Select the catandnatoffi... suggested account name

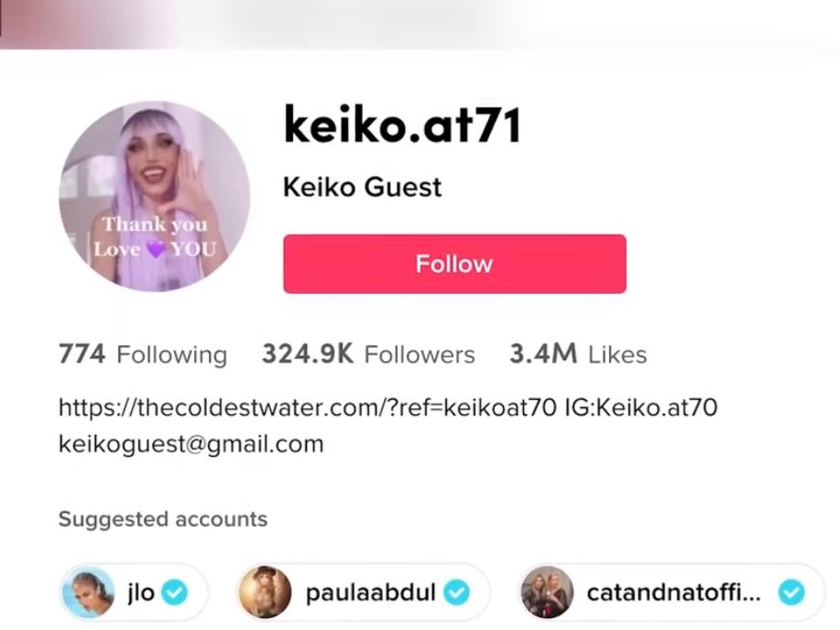(x=673, y=592)
